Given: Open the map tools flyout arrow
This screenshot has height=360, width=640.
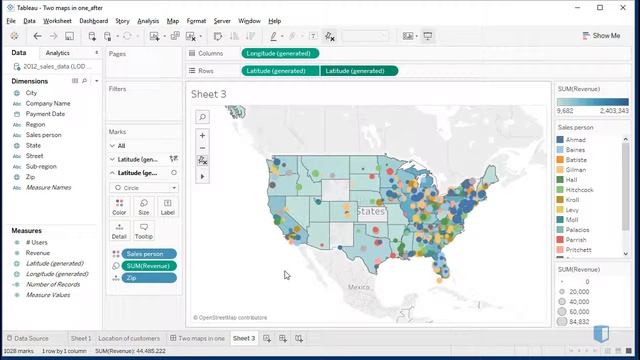Looking at the screenshot, I should point(202,177).
